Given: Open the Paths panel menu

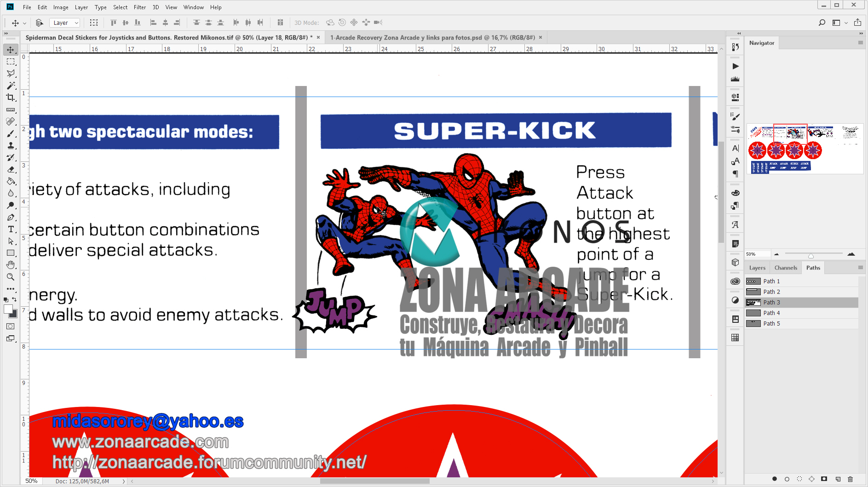Looking at the screenshot, I should 861,267.
